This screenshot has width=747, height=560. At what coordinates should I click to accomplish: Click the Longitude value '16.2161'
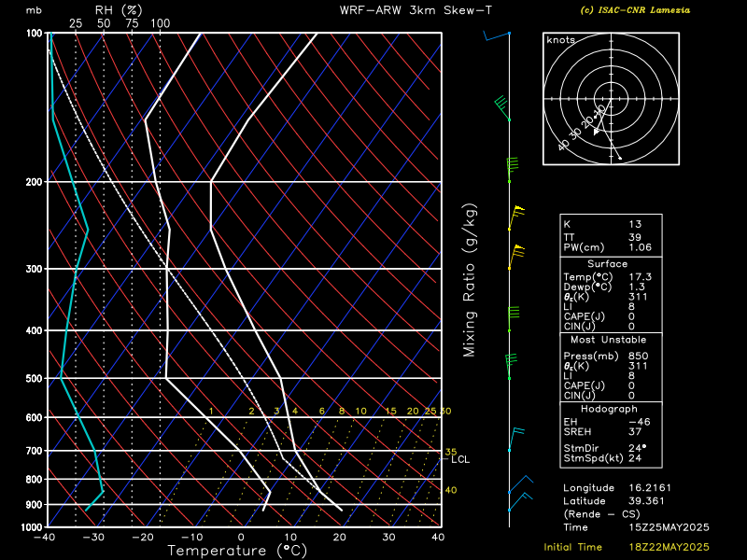pos(650,487)
